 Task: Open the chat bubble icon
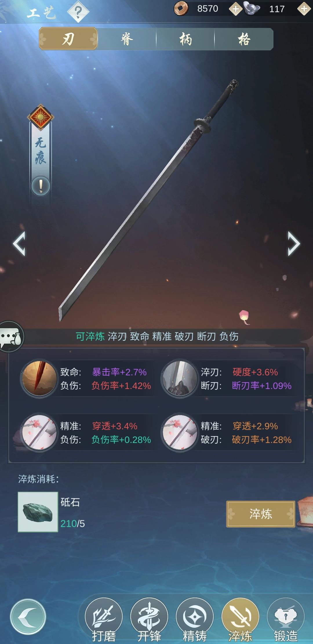(x=12, y=337)
